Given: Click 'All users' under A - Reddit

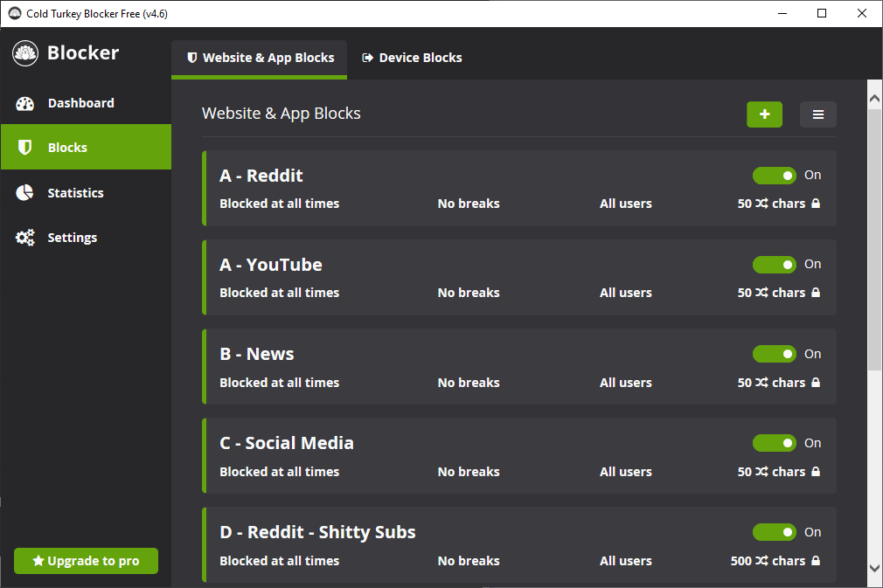Looking at the screenshot, I should coord(626,203).
